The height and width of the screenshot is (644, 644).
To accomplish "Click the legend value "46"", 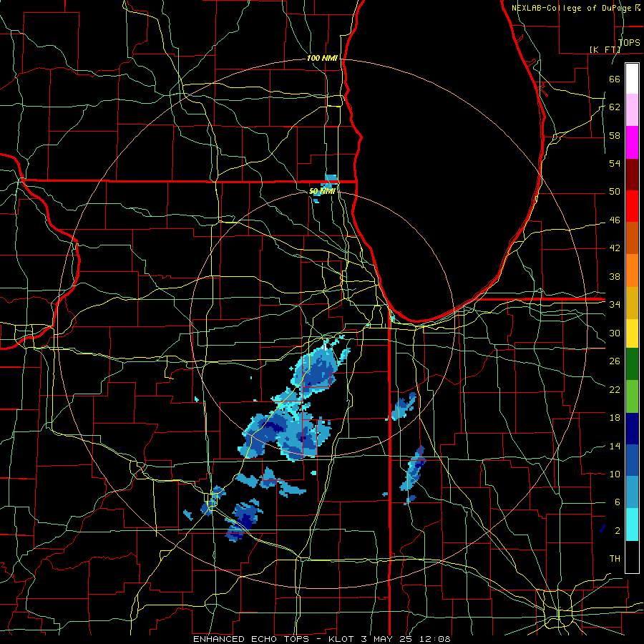I will click(615, 220).
